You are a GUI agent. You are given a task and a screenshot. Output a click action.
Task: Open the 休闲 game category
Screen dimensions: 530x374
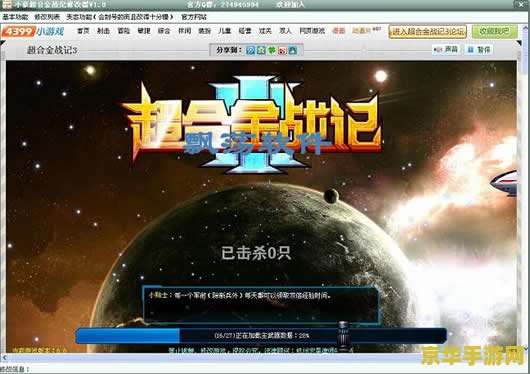point(185,31)
